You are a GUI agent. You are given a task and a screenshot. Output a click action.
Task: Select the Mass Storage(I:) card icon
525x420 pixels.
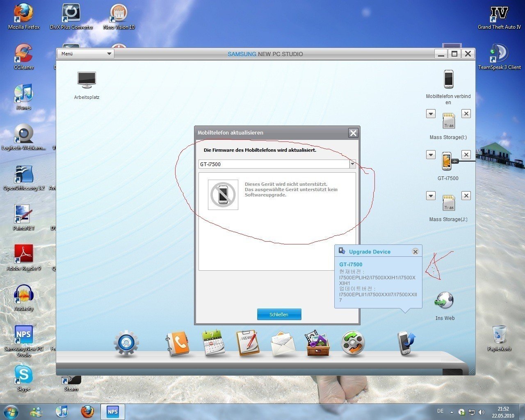point(449,121)
